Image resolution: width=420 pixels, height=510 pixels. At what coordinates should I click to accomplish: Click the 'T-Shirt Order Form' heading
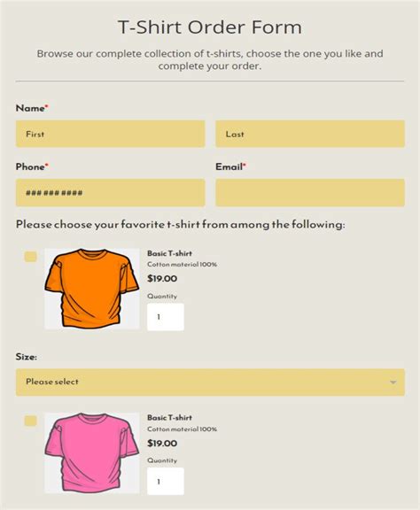(210, 27)
